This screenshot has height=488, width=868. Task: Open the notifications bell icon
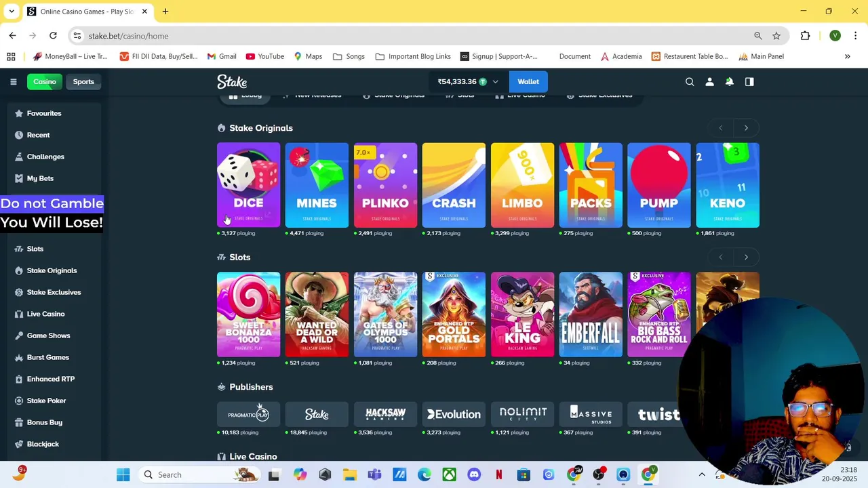point(729,82)
